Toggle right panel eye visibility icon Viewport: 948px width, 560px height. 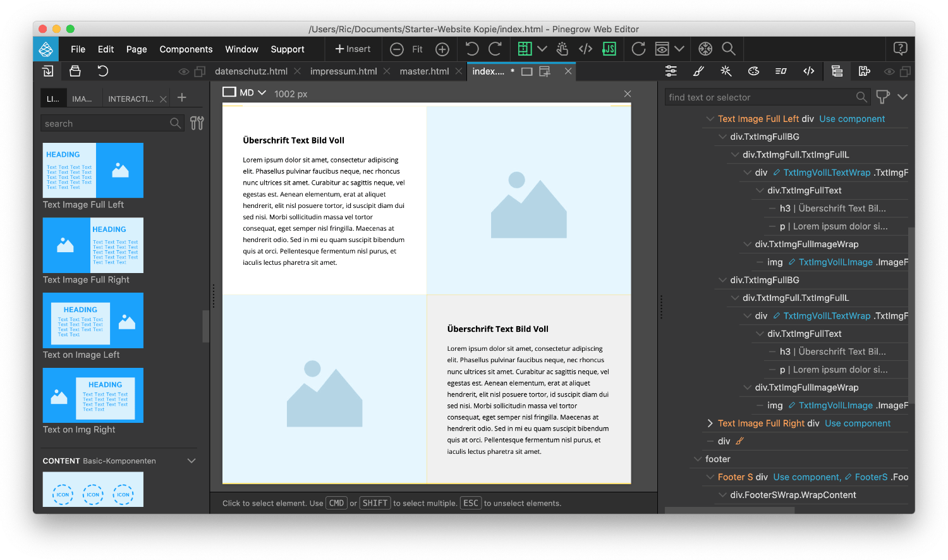[x=889, y=72]
